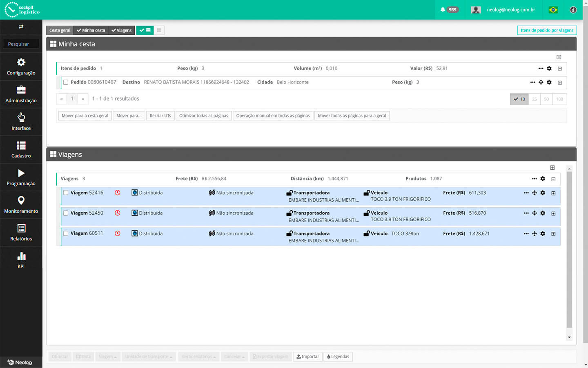Image resolution: width=588 pixels, height=368 pixels.
Task: Click the move icon on Viagem 60511
Action: pos(535,234)
